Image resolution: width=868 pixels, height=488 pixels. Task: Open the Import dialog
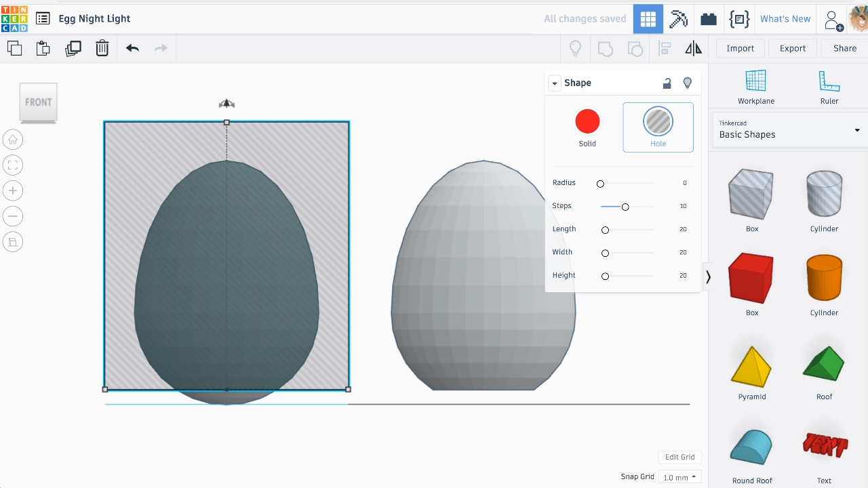pos(740,48)
